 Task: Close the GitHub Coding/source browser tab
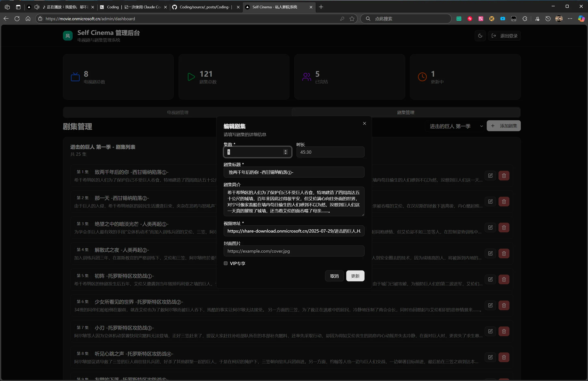click(x=238, y=7)
